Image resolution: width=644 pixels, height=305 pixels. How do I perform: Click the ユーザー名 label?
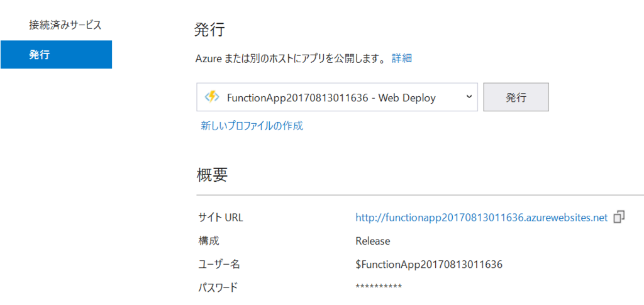pyautogui.click(x=219, y=265)
